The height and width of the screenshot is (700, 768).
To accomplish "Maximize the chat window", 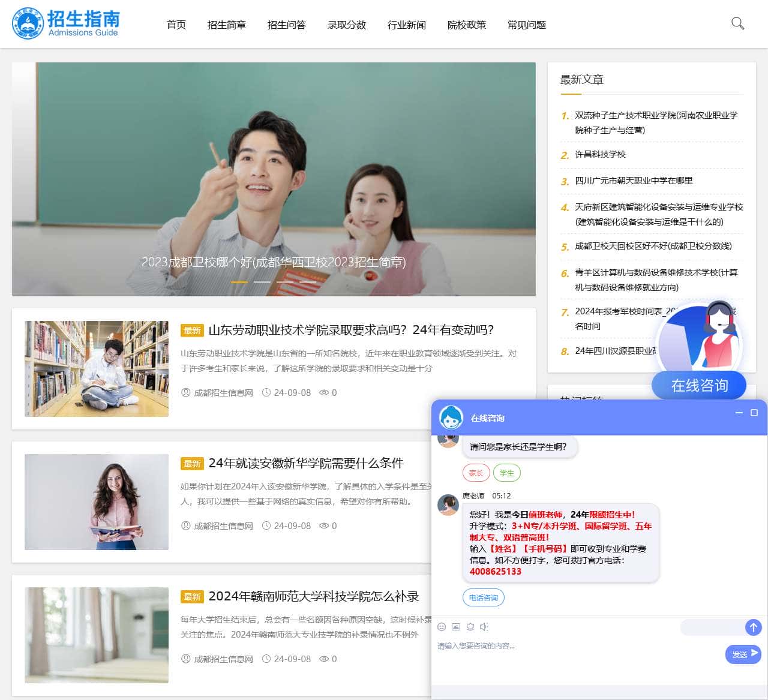I will point(754,413).
